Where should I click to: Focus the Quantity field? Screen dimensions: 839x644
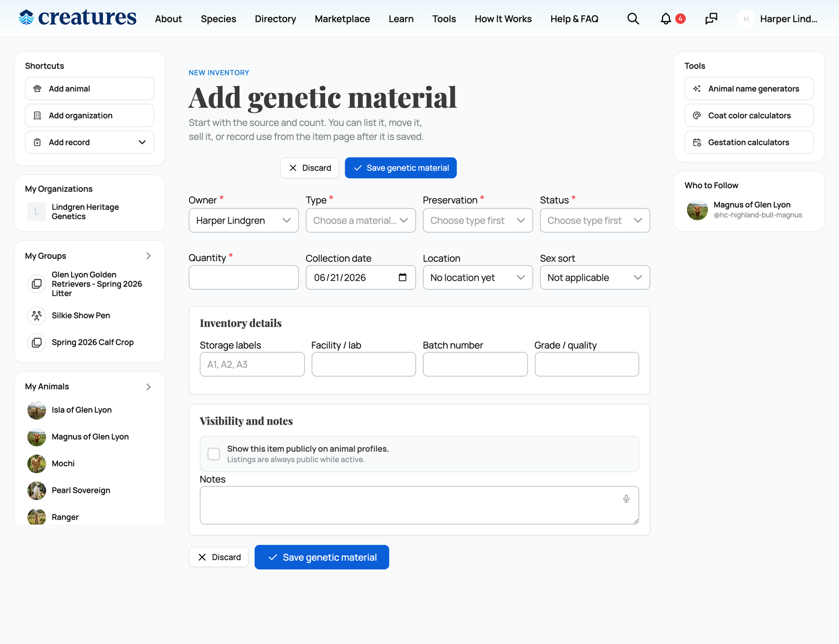pos(244,277)
